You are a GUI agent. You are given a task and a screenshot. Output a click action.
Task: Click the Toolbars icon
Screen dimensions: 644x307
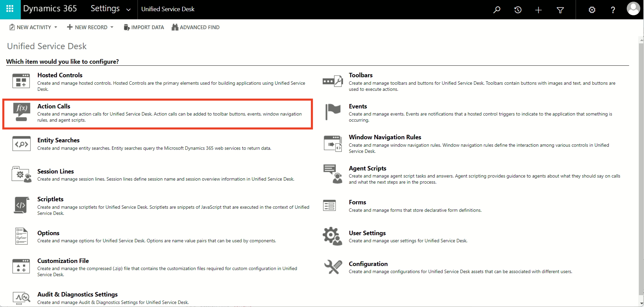[x=332, y=81]
